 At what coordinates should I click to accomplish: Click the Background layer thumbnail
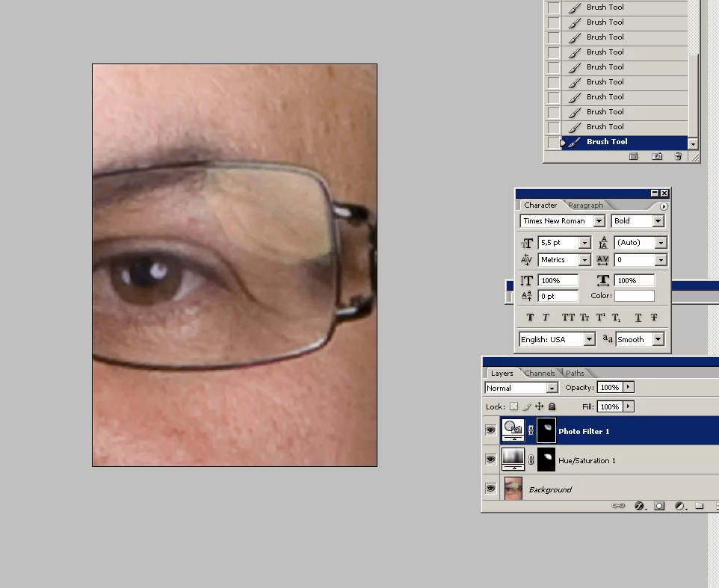513,489
